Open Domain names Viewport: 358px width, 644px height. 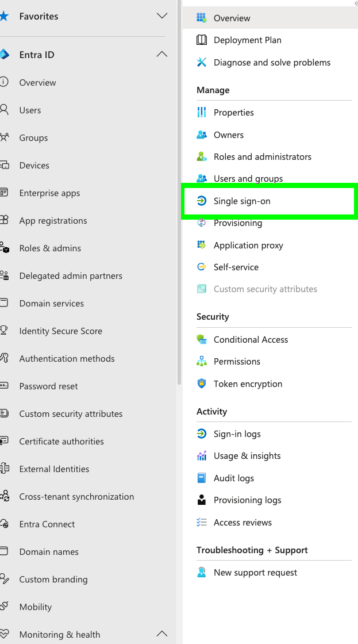tap(49, 551)
